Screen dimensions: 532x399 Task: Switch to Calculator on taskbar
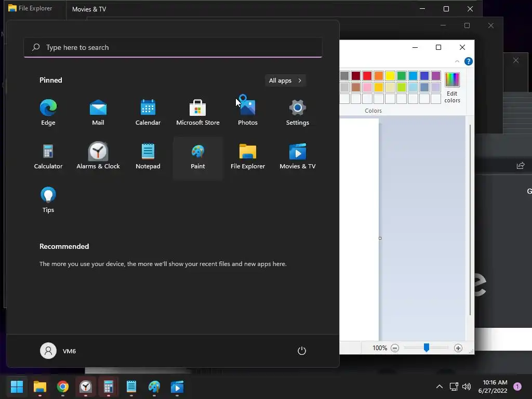coord(108,387)
